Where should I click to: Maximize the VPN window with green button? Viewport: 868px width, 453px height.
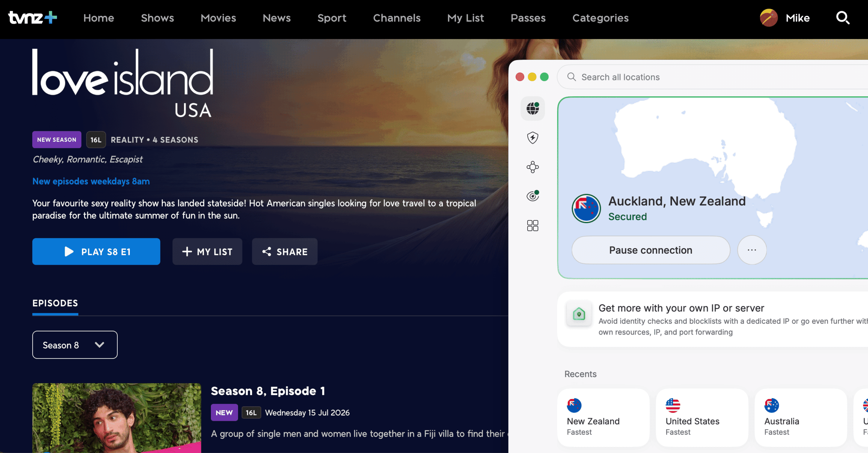(x=544, y=77)
